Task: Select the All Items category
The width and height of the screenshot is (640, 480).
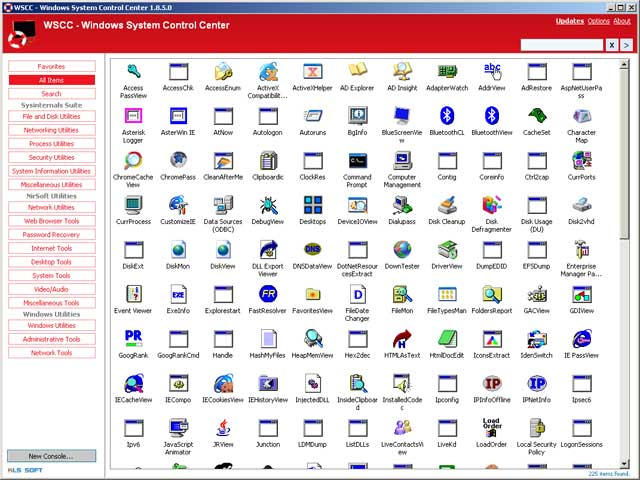Action: pos(52,80)
